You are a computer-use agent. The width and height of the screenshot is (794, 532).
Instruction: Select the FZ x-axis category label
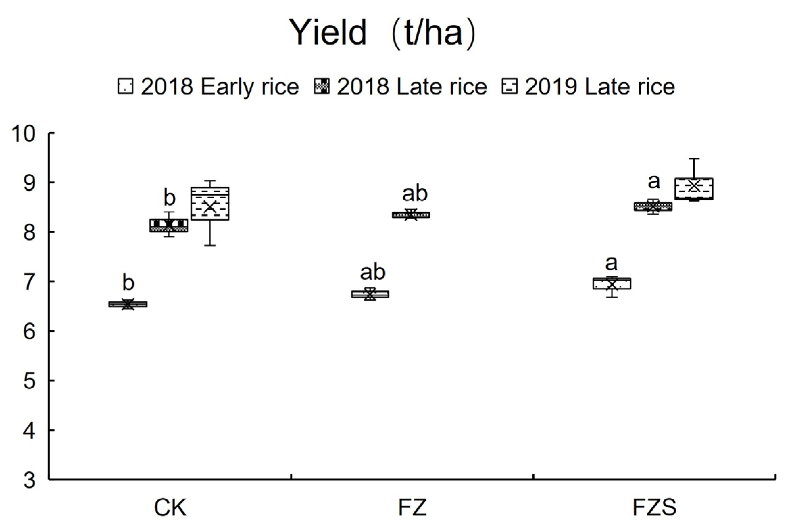coord(412,508)
